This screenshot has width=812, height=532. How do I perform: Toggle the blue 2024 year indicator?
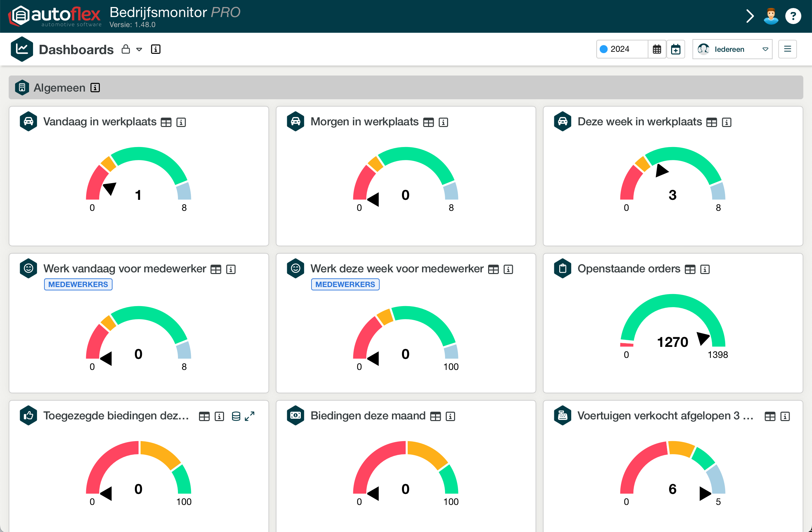(604, 49)
